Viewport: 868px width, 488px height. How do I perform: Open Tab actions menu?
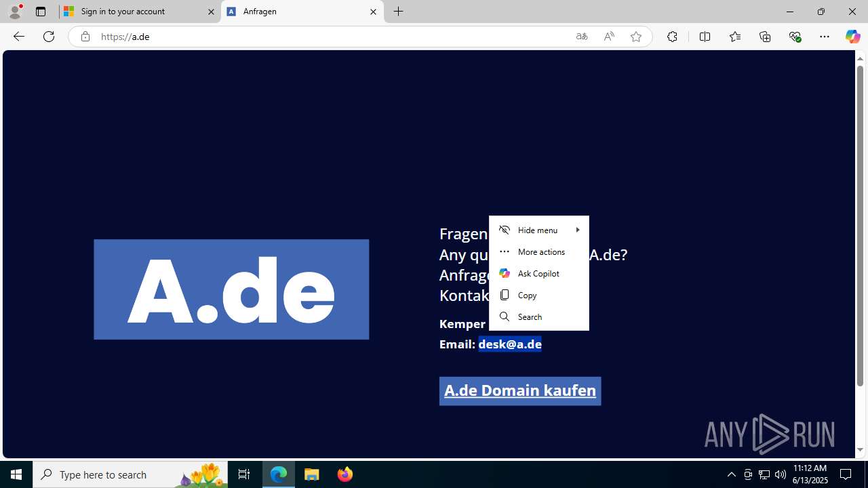point(41,12)
